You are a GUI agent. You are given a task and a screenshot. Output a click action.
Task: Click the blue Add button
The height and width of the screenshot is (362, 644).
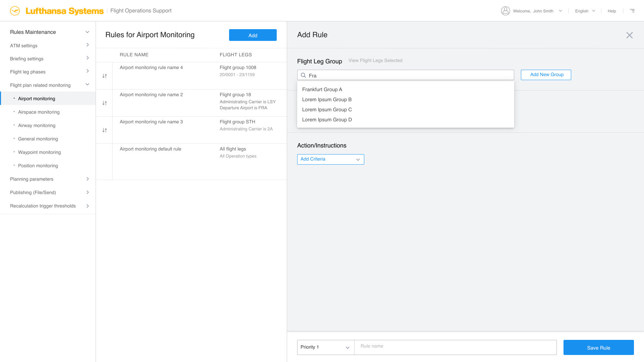(253, 35)
